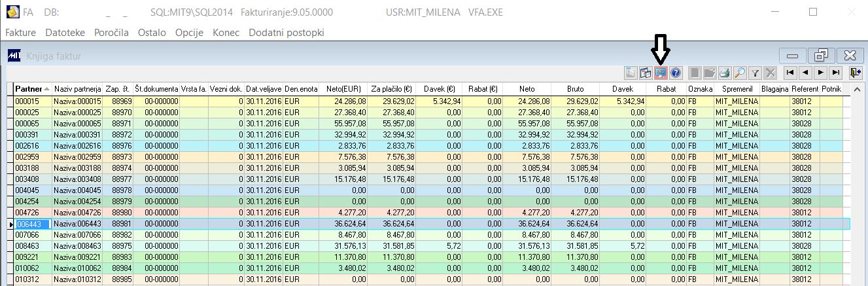Open the Dodatni postopki menu
Screen dimensions: 868x286
[286, 32]
